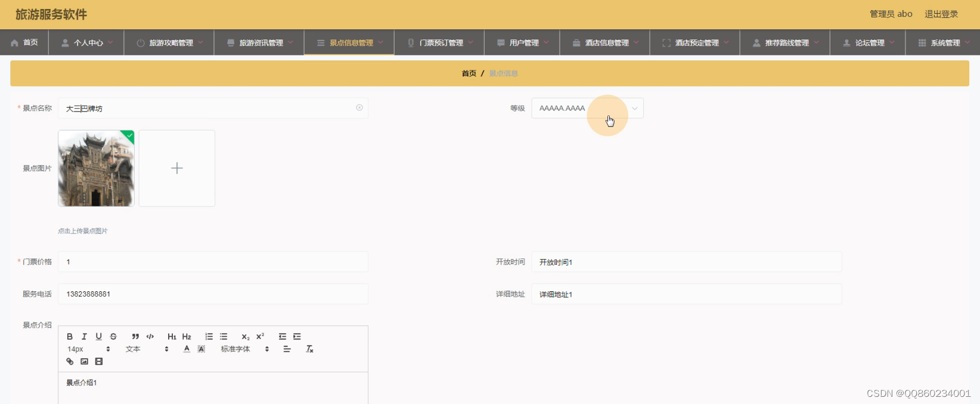Apply subscript formatting

coord(245,337)
